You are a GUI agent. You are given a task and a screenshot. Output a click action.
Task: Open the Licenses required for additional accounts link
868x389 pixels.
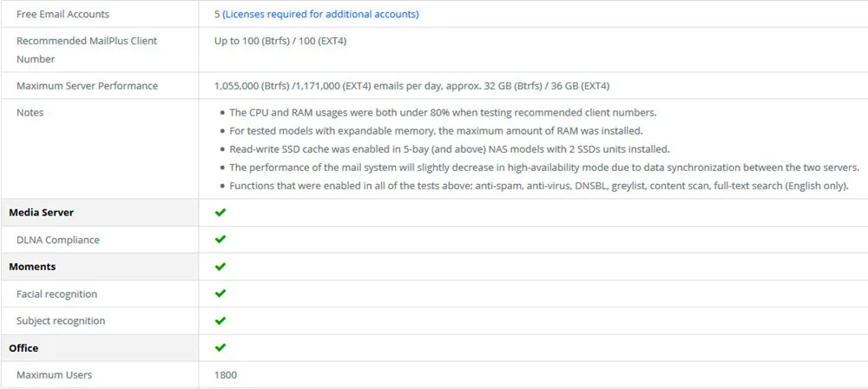pos(320,15)
